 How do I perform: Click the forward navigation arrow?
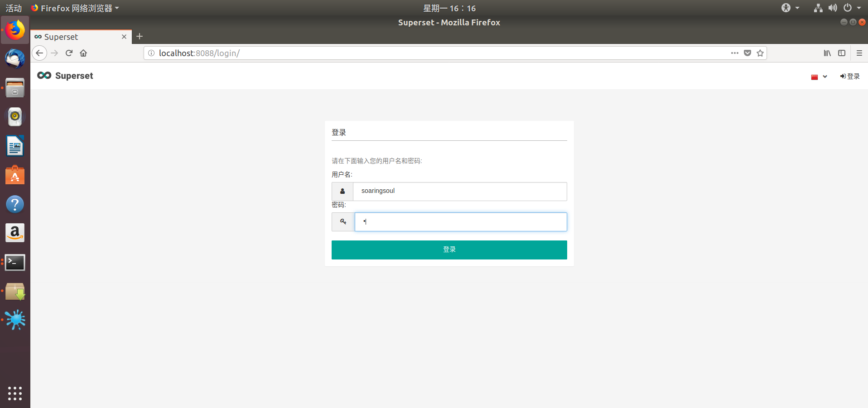click(x=55, y=53)
